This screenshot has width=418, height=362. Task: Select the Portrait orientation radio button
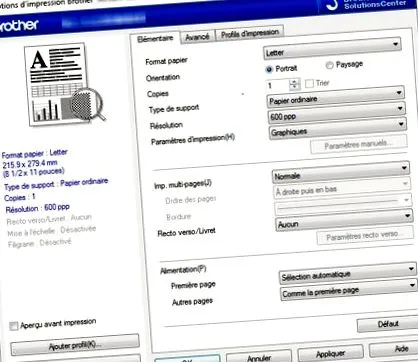[x=269, y=69]
